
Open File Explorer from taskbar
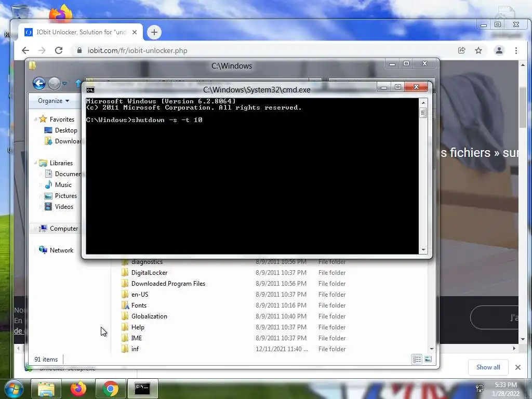[46, 389]
